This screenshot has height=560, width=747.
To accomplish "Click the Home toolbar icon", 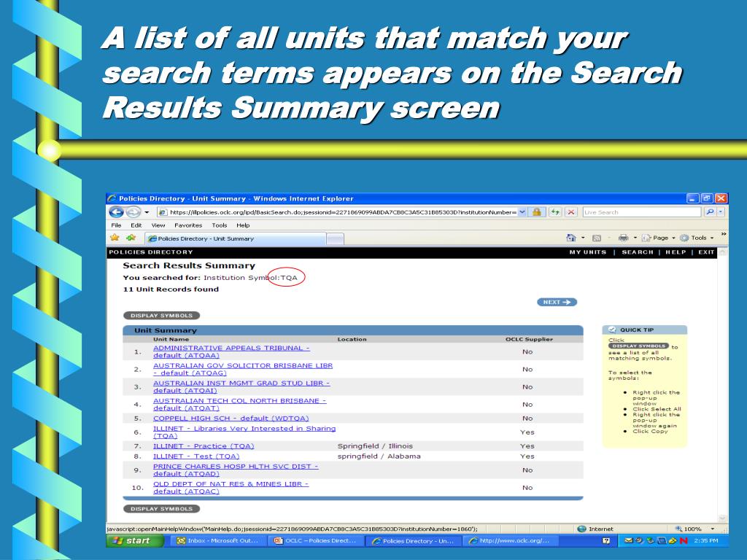I will point(570,238).
